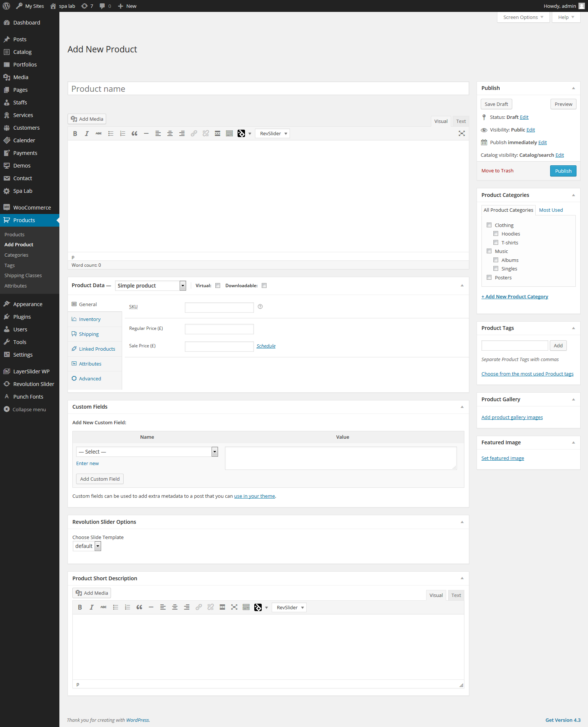Switch the main editor to Text tab

(x=461, y=121)
